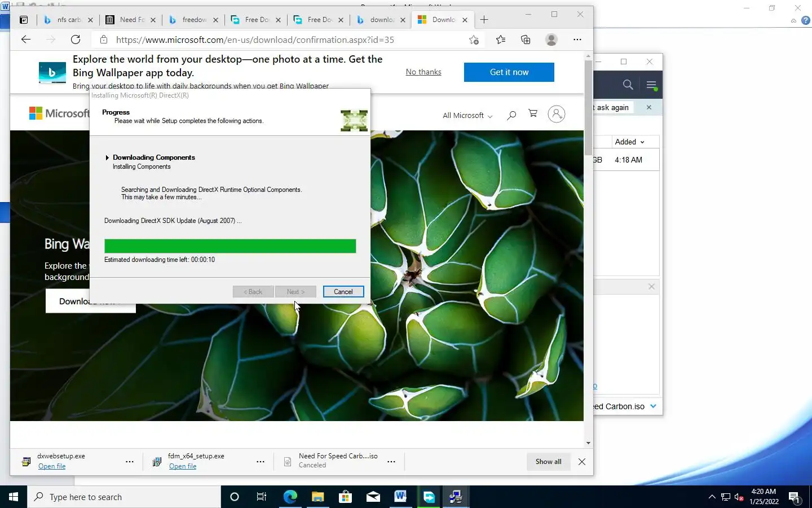Open the Edge profile avatar icon
This screenshot has height=508, width=812.
[551, 40]
